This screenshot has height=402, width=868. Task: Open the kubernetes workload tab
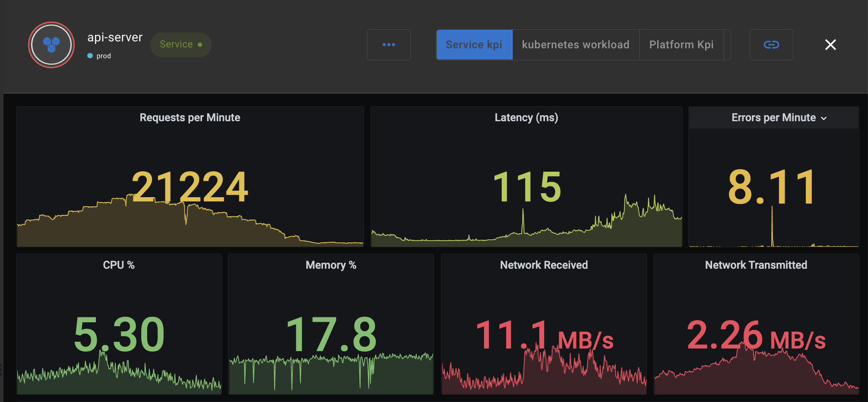pyautogui.click(x=575, y=45)
